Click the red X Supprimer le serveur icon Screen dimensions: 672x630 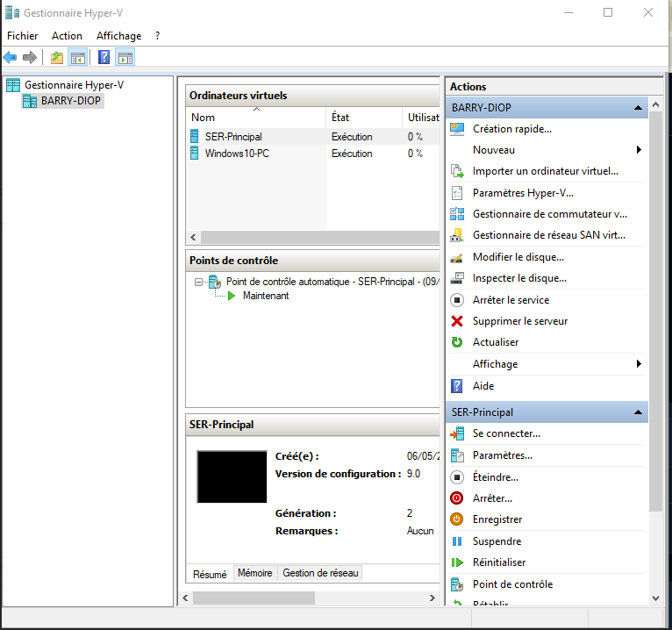coord(457,321)
